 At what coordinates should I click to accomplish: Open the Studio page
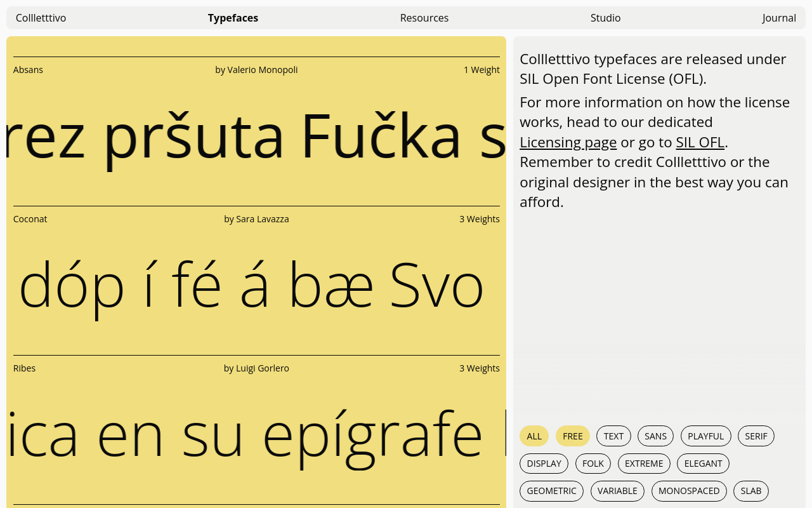click(605, 18)
